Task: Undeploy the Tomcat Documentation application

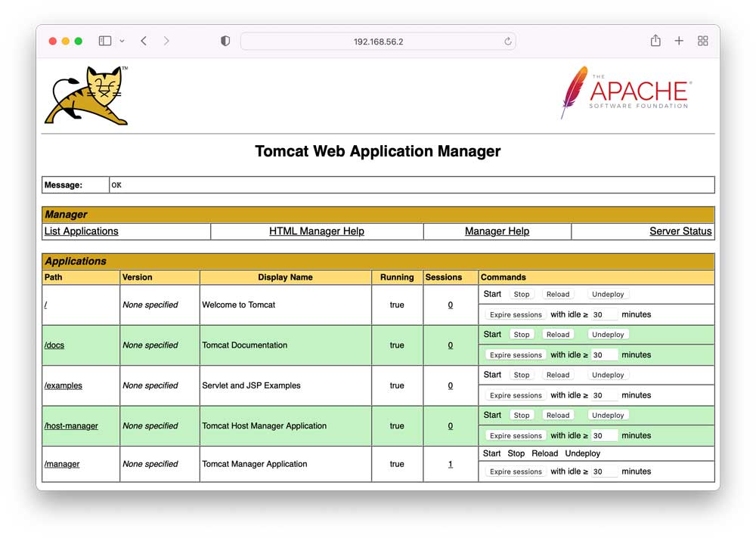Action: pyautogui.click(x=608, y=335)
